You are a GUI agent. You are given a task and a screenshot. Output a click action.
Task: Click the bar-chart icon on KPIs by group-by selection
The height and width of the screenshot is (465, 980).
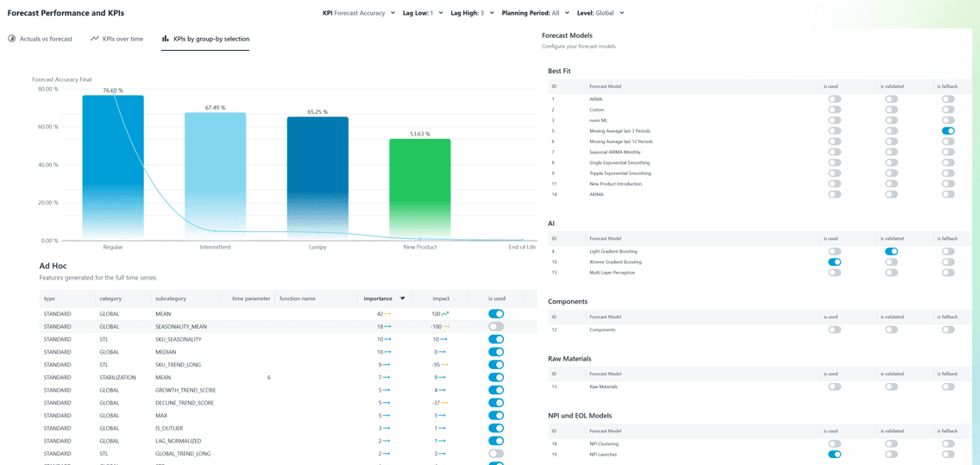[x=166, y=39]
